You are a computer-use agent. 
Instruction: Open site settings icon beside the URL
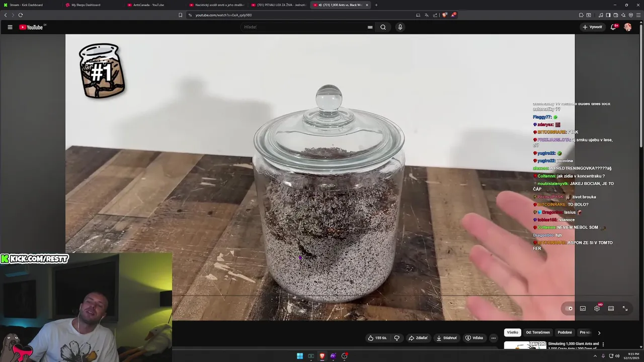click(x=190, y=15)
